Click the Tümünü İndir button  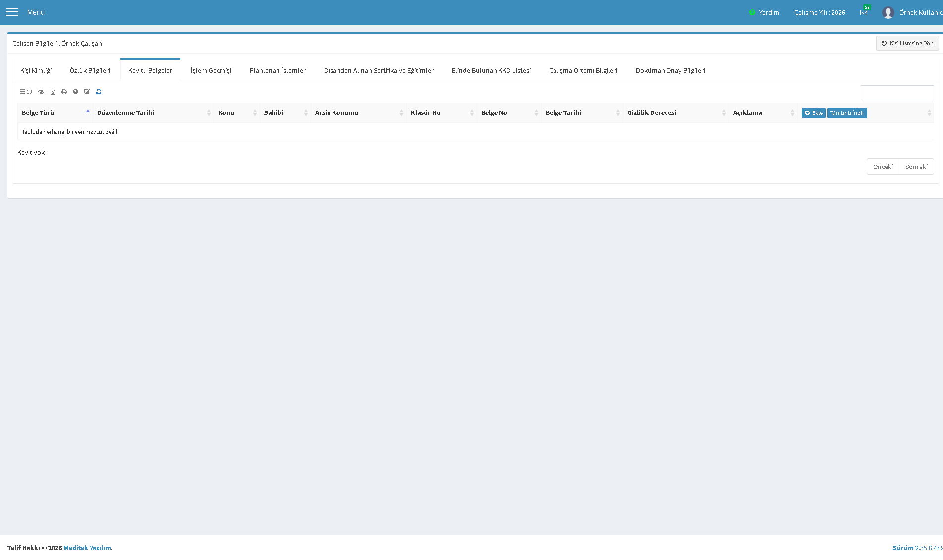pos(847,113)
